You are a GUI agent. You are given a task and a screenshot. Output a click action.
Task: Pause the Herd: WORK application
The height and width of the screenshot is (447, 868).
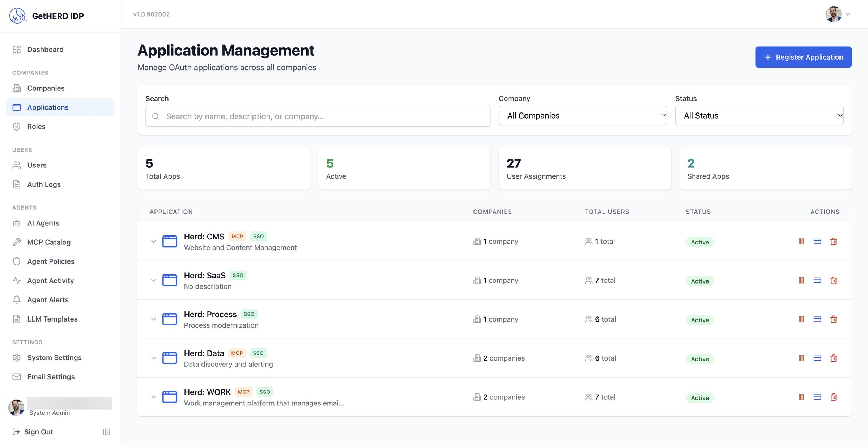(801, 397)
